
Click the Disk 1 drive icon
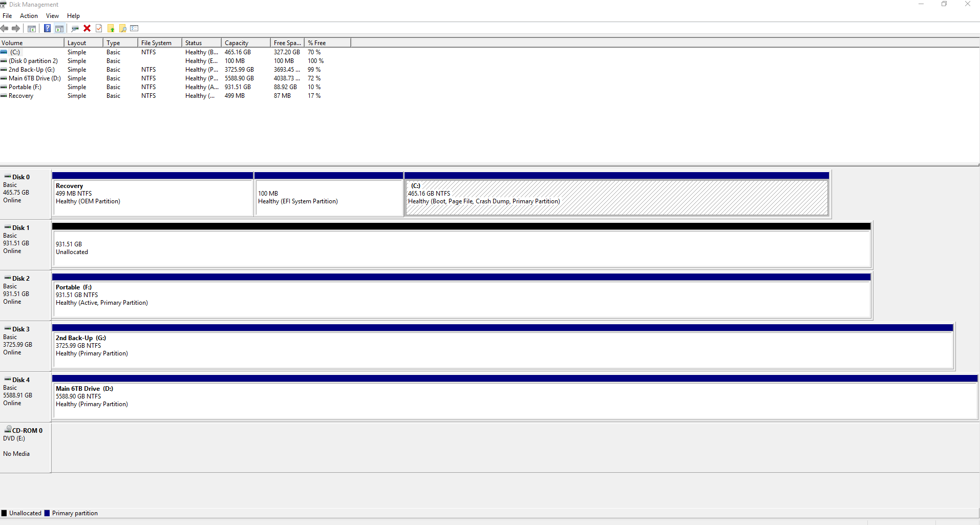tap(8, 227)
